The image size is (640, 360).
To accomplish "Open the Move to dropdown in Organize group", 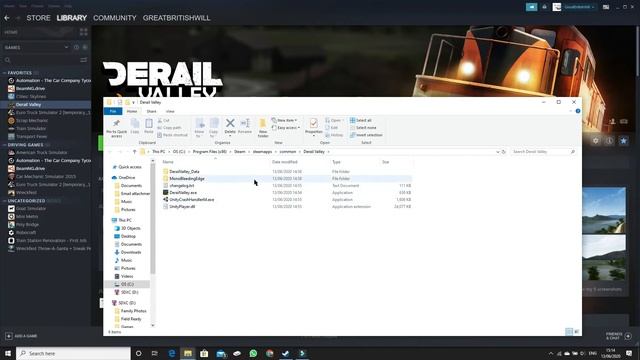I will pos(199,128).
